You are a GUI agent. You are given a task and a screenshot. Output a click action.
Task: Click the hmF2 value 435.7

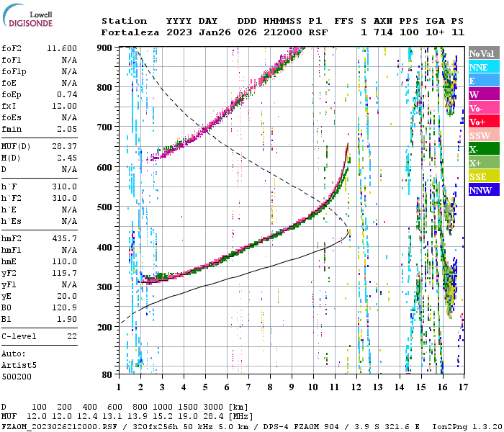click(x=65, y=238)
